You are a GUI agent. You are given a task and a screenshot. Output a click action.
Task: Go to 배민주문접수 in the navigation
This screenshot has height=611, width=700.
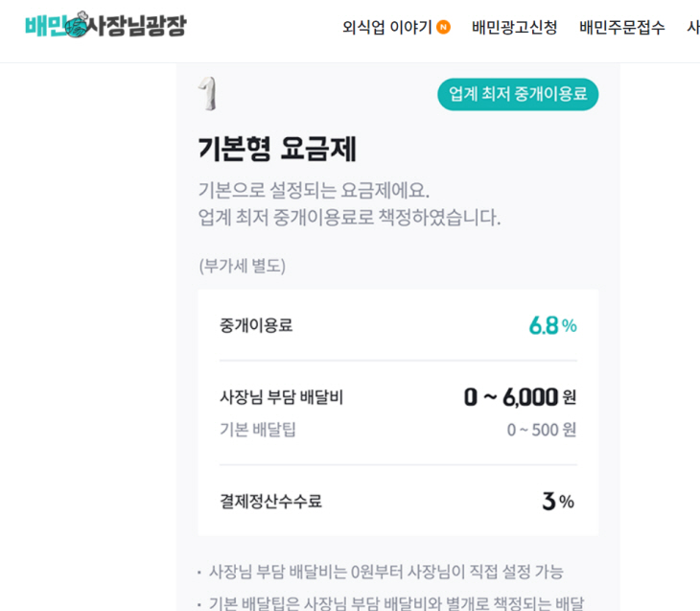pos(621,27)
